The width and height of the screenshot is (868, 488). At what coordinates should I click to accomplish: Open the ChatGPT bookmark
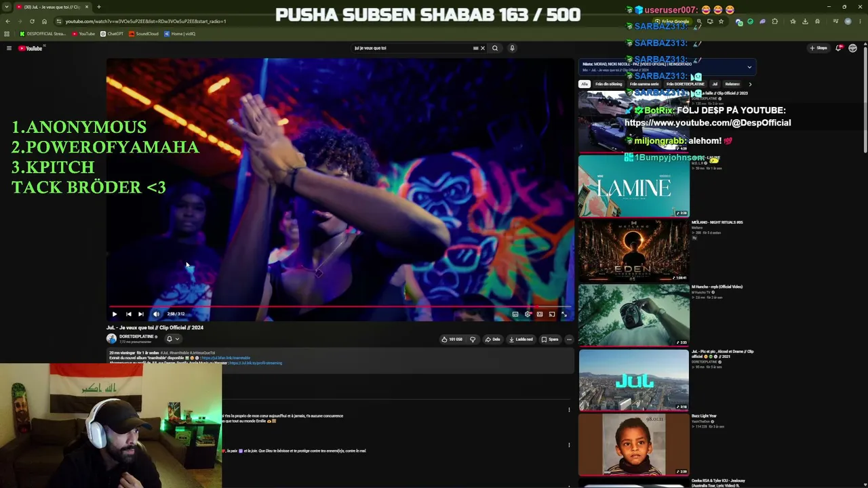pos(112,33)
